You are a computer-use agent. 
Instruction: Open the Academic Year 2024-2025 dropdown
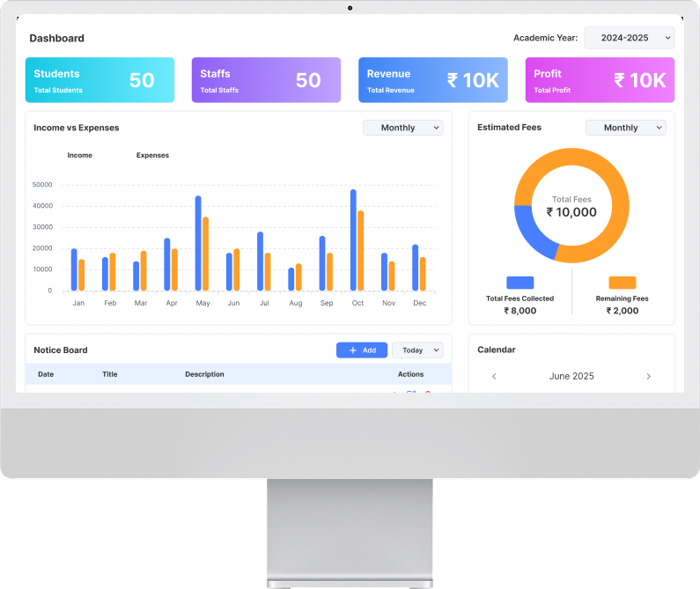click(630, 38)
